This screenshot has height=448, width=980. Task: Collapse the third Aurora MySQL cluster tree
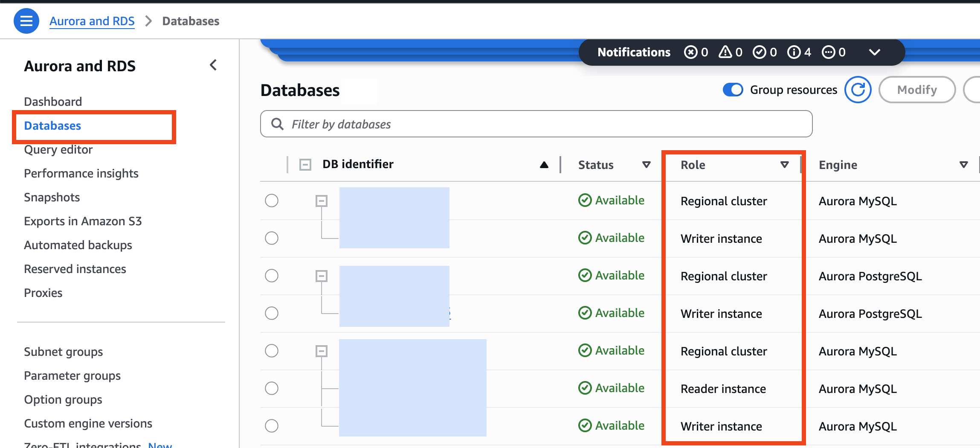point(322,351)
